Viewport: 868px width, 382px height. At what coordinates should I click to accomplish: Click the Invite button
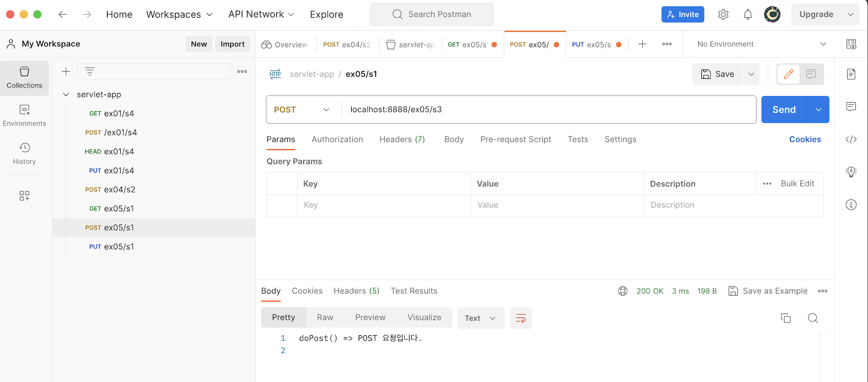point(683,14)
